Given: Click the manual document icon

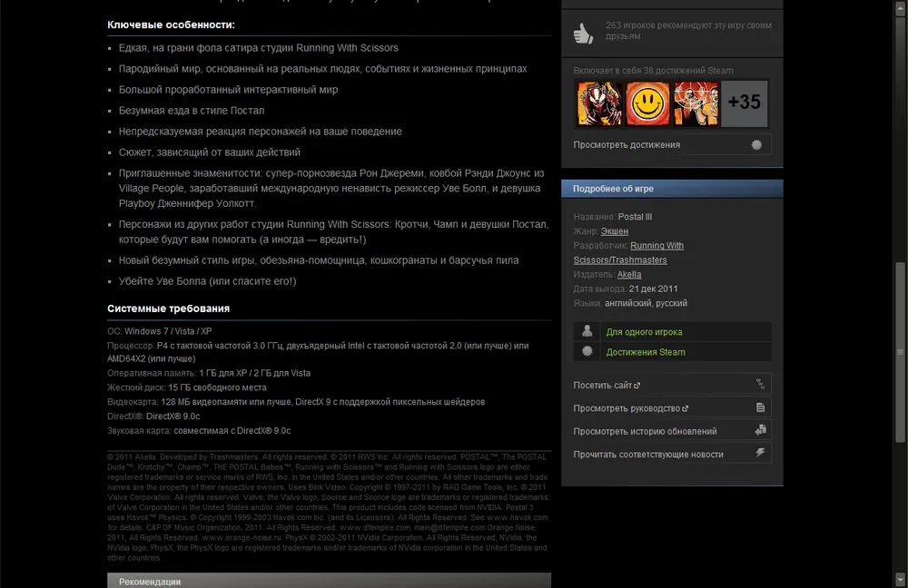Looking at the screenshot, I should click(760, 407).
